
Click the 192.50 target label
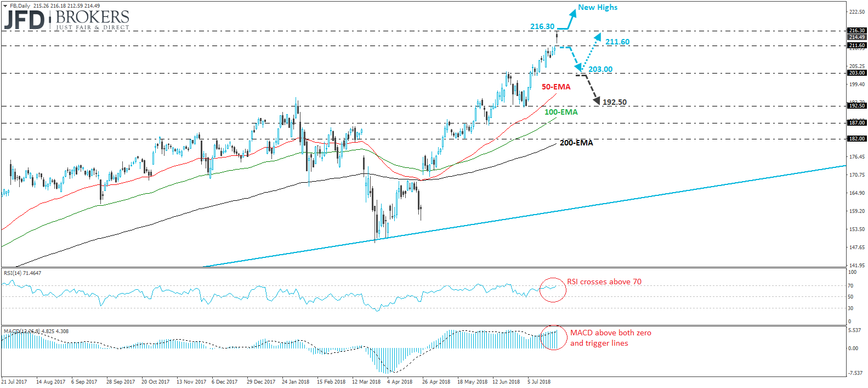pyautogui.click(x=614, y=102)
